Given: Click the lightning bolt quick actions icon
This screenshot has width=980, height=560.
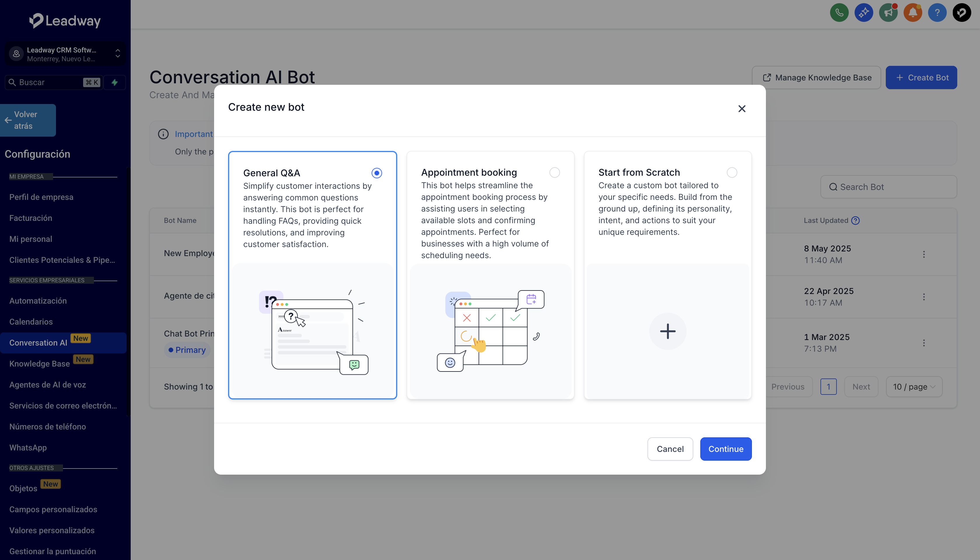Looking at the screenshot, I should pyautogui.click(x=114, y=82).
